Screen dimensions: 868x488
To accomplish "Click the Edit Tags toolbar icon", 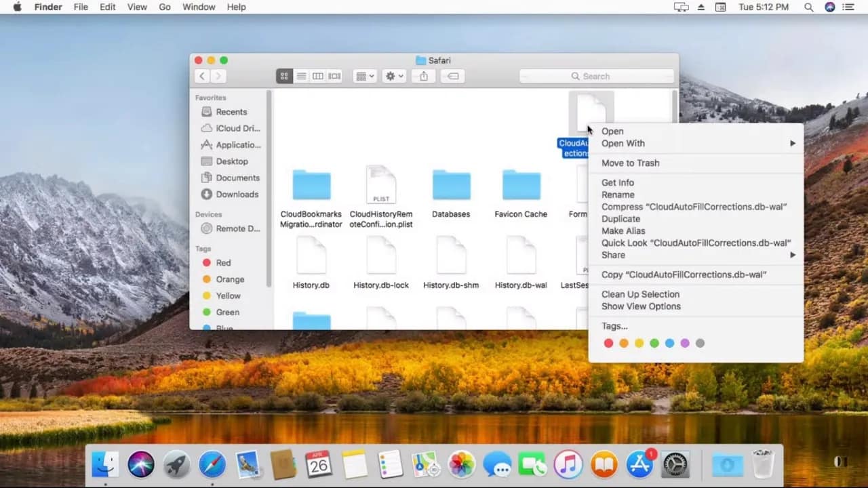I will coord(452,77).
